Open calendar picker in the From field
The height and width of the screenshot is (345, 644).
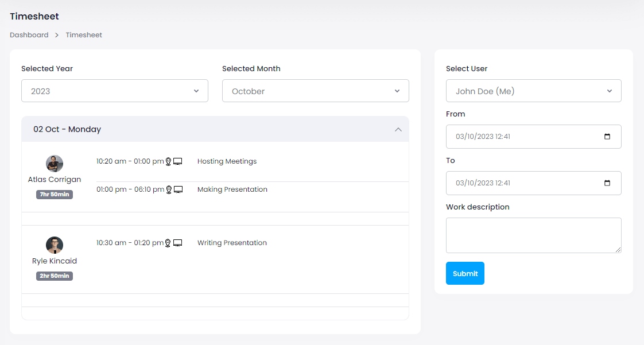coord(607,137)
